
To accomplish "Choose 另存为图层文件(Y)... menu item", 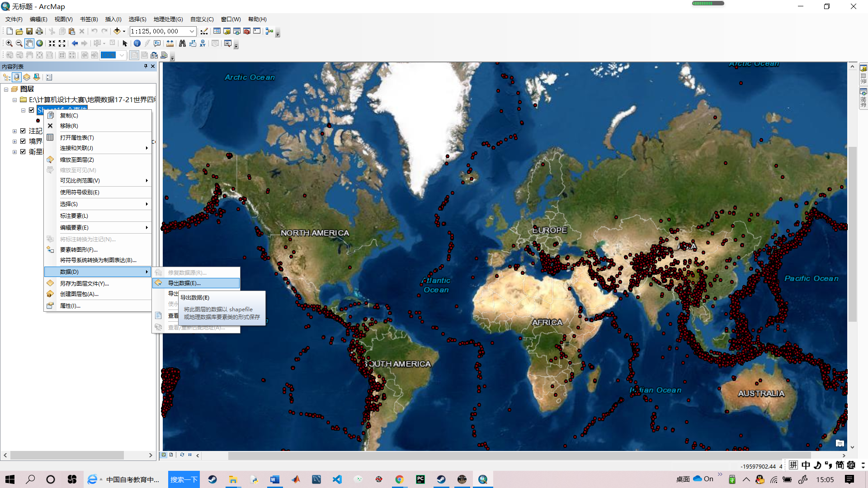I will (x=98, y=283).
